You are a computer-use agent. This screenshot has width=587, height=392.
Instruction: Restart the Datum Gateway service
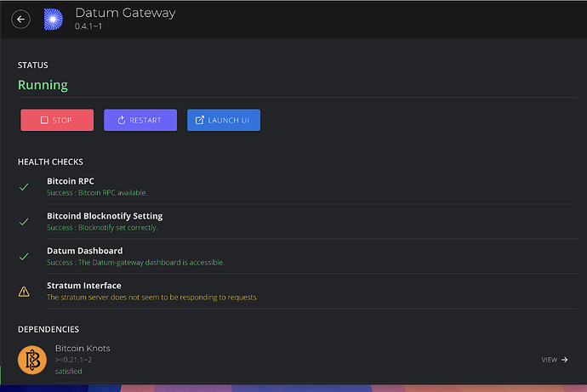pos(140,120)
